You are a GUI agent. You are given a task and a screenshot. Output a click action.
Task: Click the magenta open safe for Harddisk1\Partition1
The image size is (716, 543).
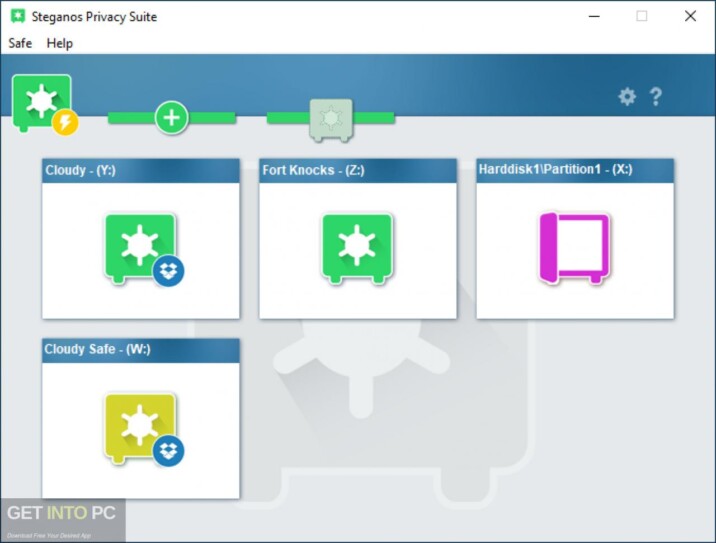point(574,248)
